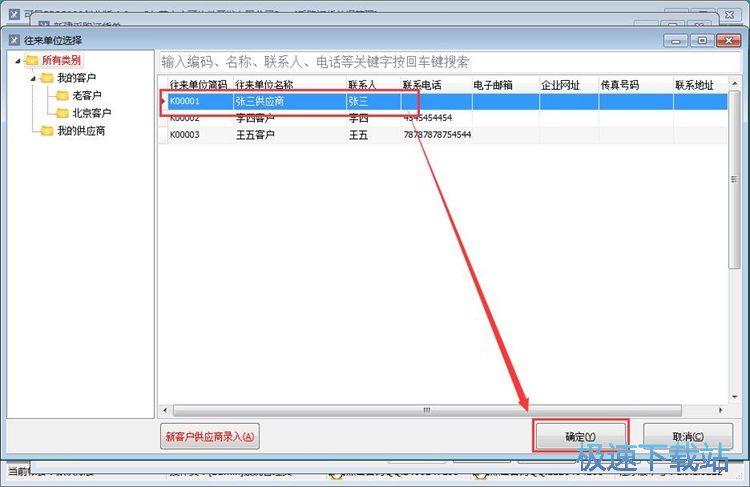Viewport: 750px width, 487px height.
Task: Sort by 往来单位名称 column header
Action: tap(289, 85)
